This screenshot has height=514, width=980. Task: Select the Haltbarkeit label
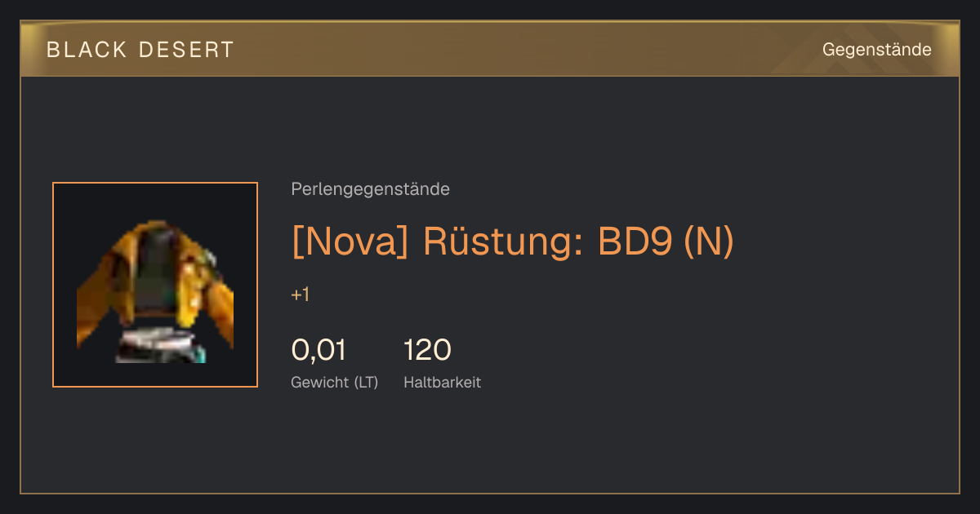pyautogui.click(x=442, y=382)
